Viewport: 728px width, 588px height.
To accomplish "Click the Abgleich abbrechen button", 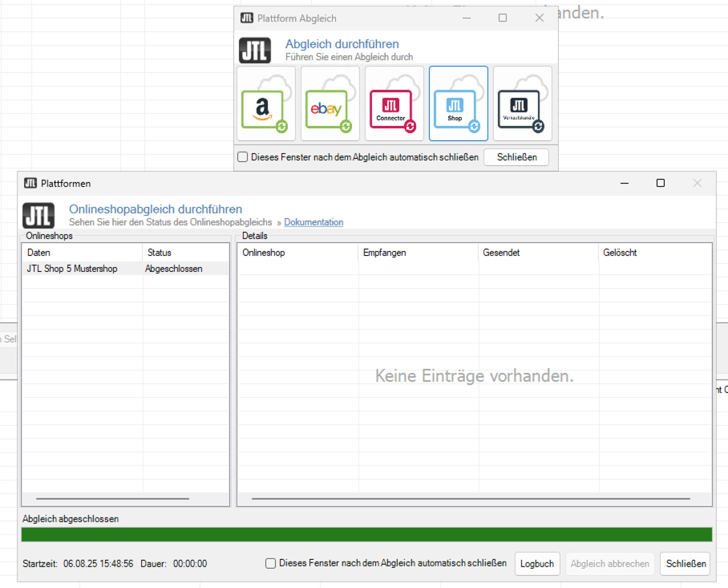I will [609, 563].
